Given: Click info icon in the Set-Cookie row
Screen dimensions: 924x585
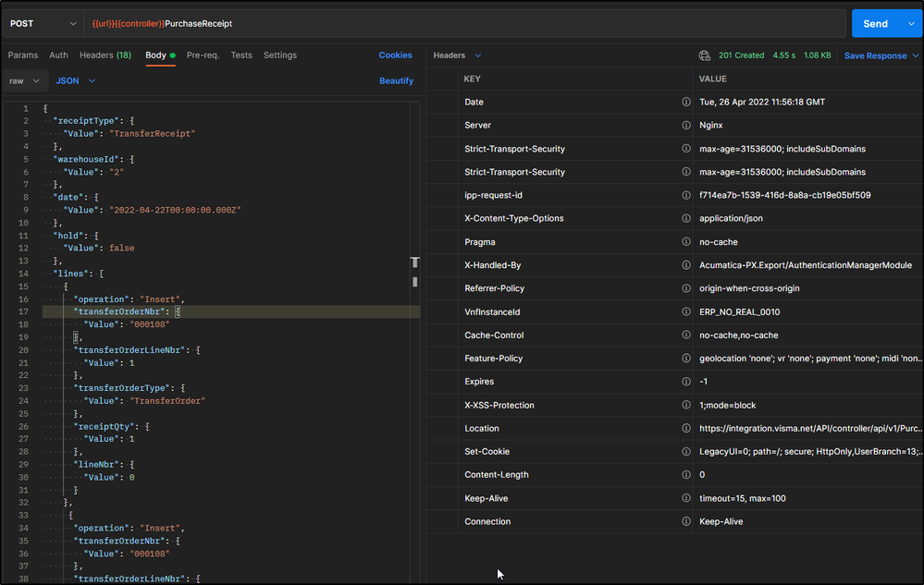Looking at the screenshot, I should [x=686, y=452].
